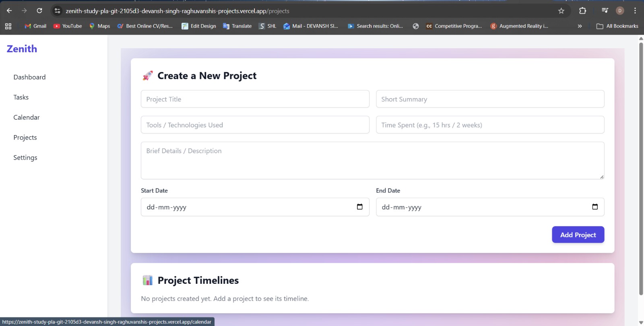Open the user profile avatar icon
Screen dimensions: 644x326
point(620,11)
